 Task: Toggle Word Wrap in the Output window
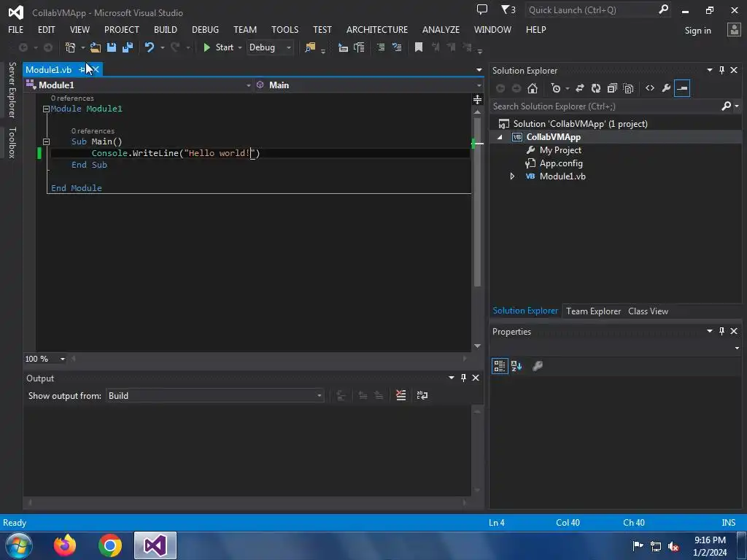[422, 395]
